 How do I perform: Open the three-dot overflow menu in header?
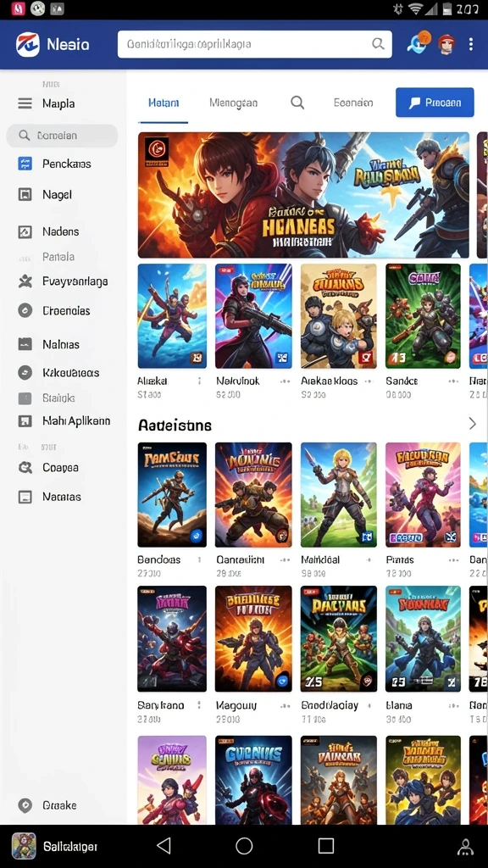point(471,44)
